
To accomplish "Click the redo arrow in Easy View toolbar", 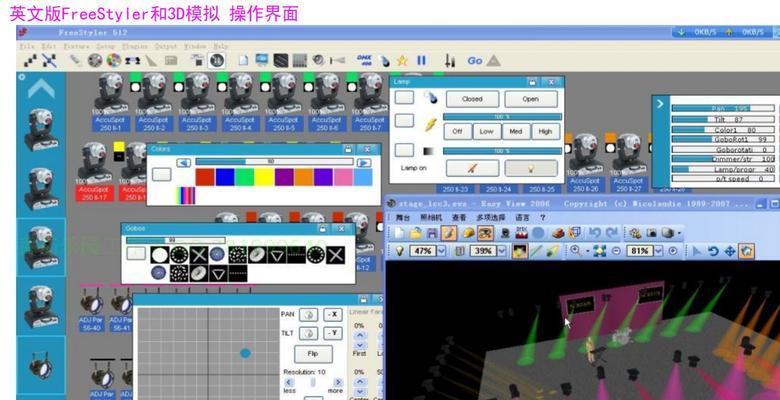I will tap(612, 233).
